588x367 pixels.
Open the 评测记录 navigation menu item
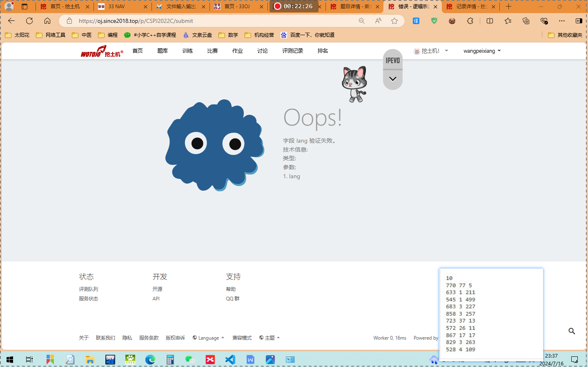tap(293, 51)
